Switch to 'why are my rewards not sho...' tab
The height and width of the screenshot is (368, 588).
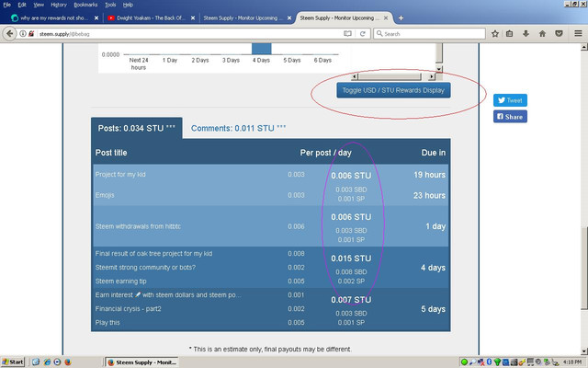52,18
